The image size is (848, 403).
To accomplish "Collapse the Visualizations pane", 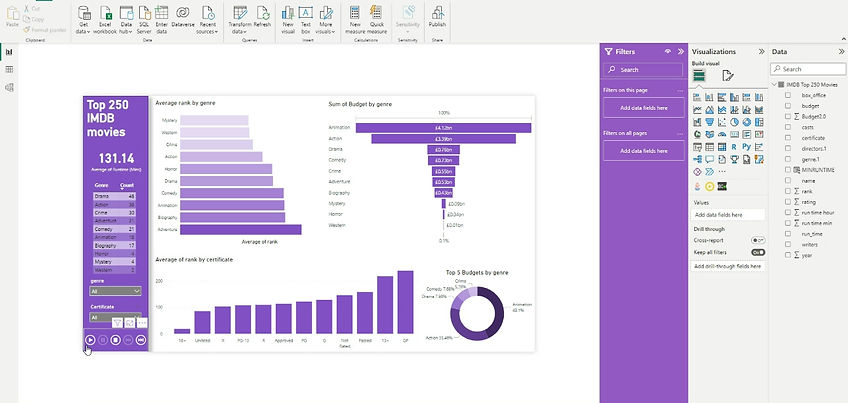I will tap(761, 51).
